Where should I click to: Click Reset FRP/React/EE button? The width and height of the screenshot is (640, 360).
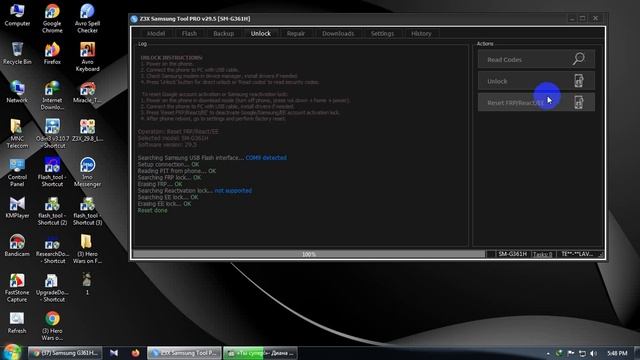pos(536,102)
